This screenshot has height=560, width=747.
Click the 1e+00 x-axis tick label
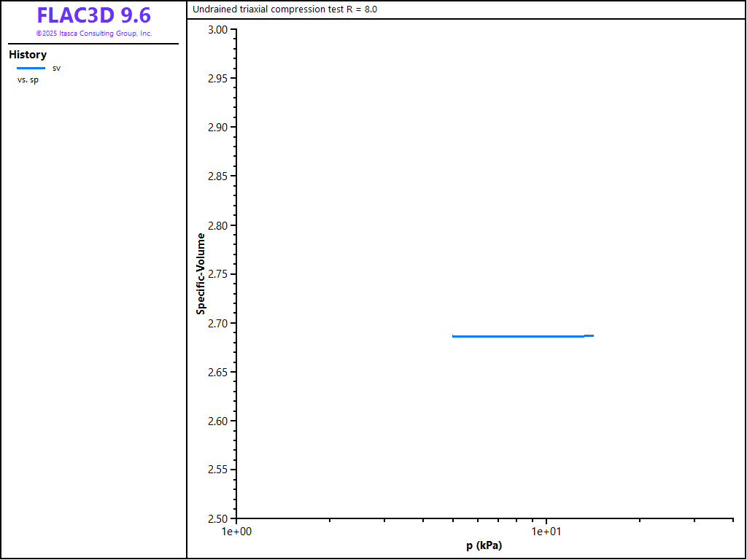(x=236, y=532)
